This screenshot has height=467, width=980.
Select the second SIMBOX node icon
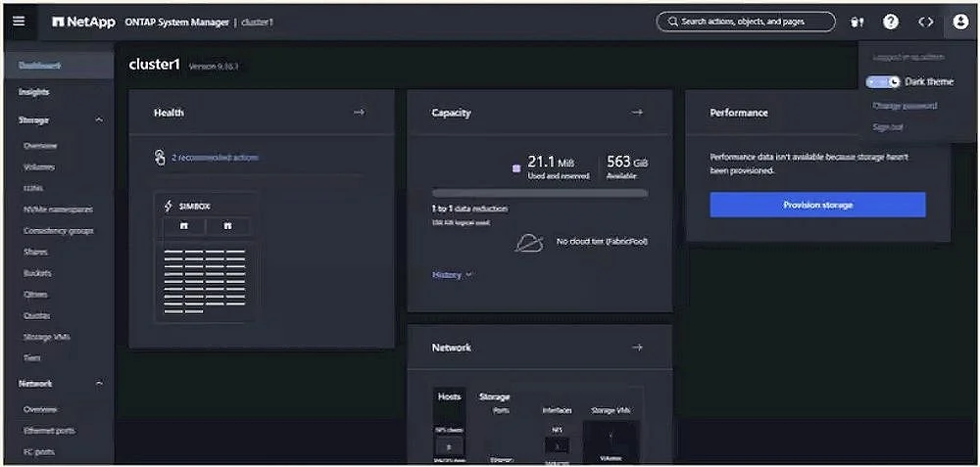(227, 225)
